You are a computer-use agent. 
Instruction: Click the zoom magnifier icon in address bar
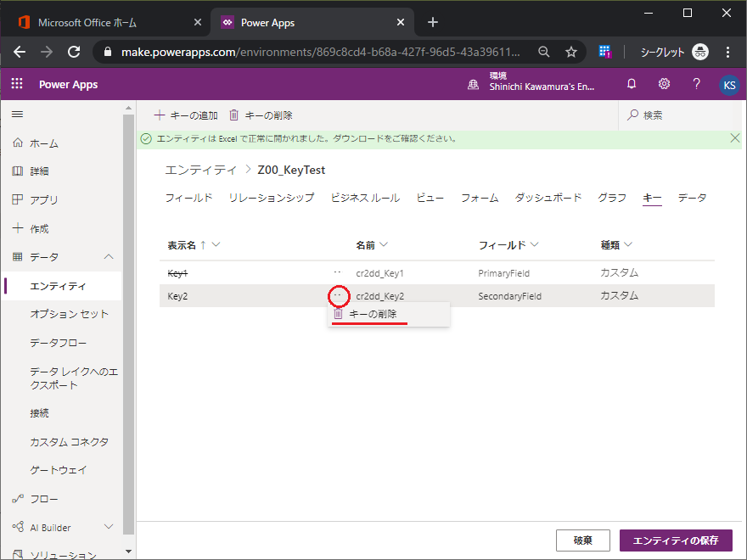pos(544,52)
